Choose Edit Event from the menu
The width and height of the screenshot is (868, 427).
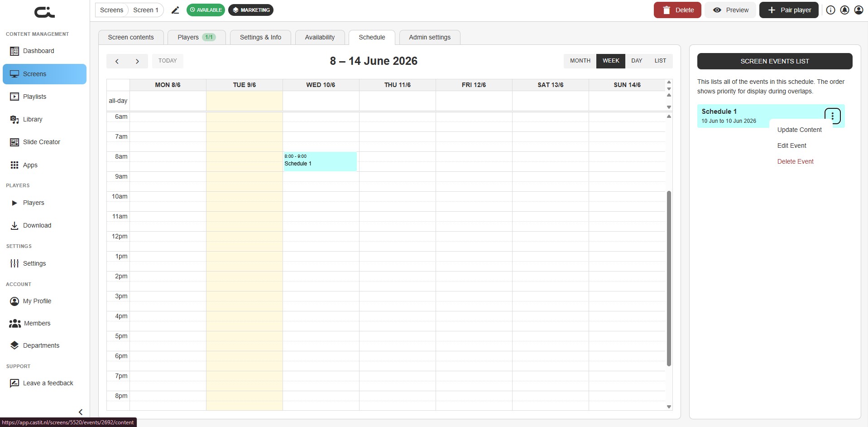[791, 146]
